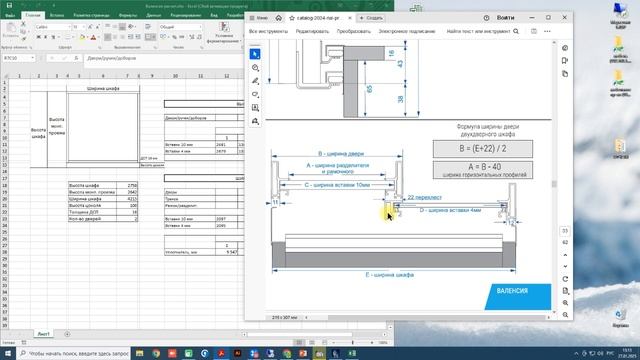Open Conditional Formatting in Excel ribbon
This screenshot has height=360, width=640.
[x=224, y=33]
